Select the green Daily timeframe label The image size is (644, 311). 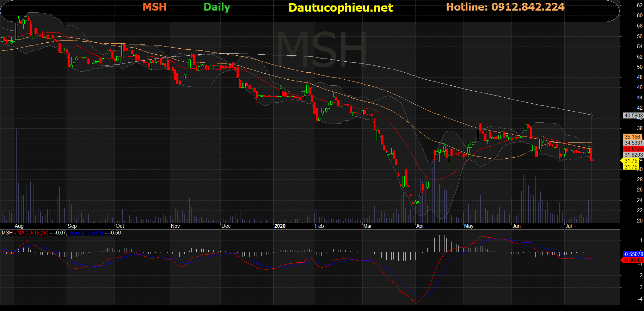pyautogui.click(x=216, y=7)
